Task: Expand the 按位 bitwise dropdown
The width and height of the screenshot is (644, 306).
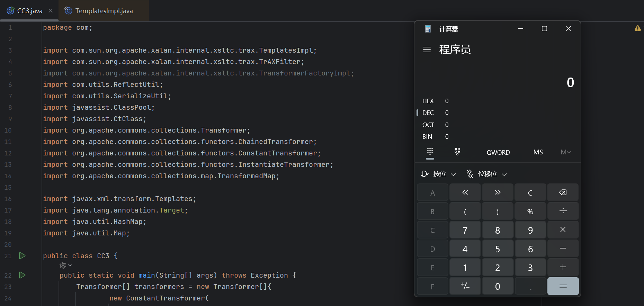Action: pyautogui.click(x=439, y=174)
